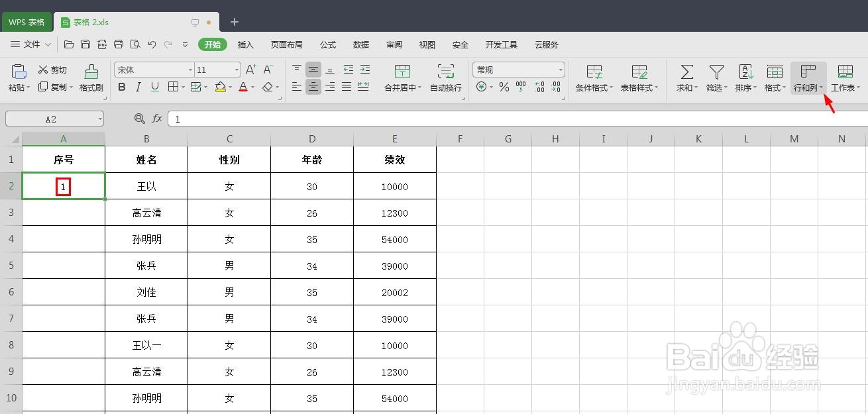Open the 插入 menu tab

(246, 44)
